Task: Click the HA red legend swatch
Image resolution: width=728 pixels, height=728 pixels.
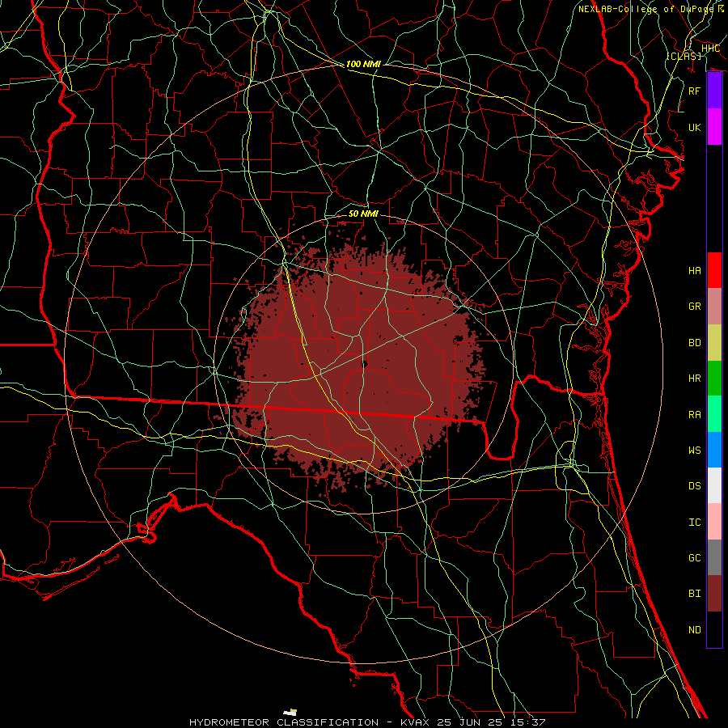Action: (x=714, y=270)
